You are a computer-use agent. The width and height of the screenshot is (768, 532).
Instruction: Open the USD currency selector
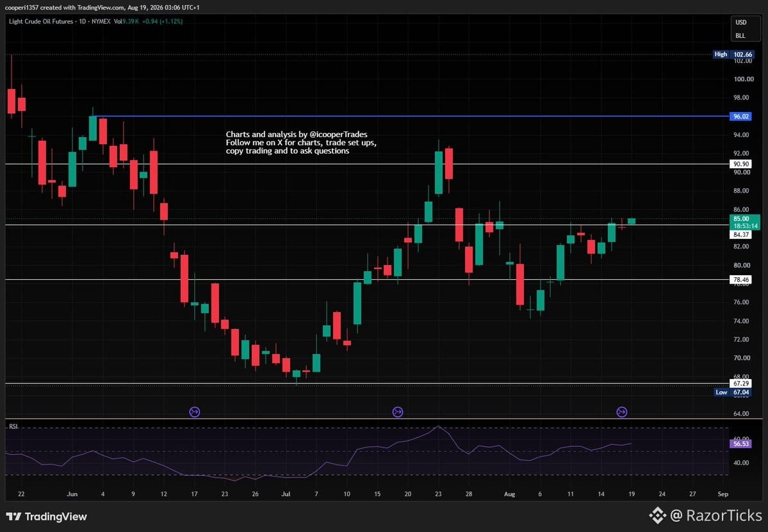pos(741,22)
